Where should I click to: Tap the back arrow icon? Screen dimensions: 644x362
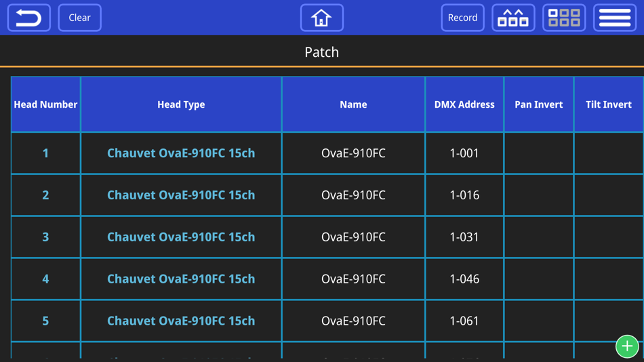[x=28, y=18]
